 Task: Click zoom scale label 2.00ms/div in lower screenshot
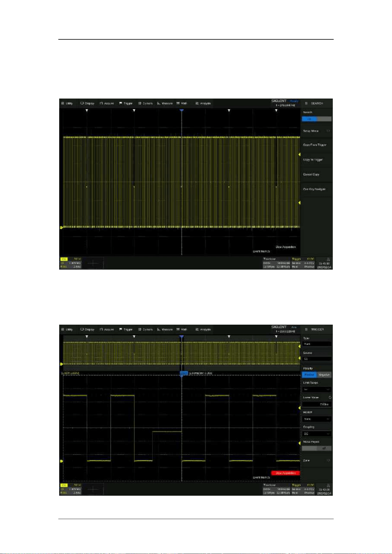pyautogui.click(x=201, y=373)
